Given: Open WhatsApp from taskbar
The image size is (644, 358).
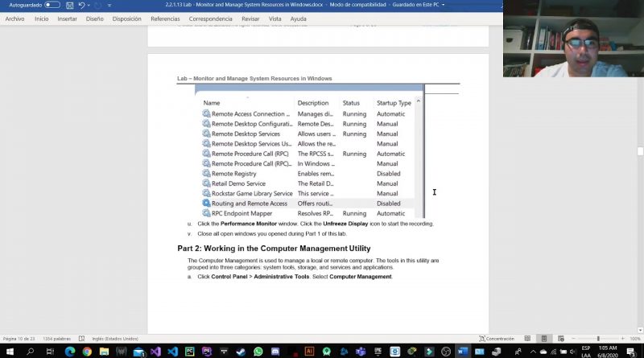Looking at the screenshot, I should coord(258,352).
